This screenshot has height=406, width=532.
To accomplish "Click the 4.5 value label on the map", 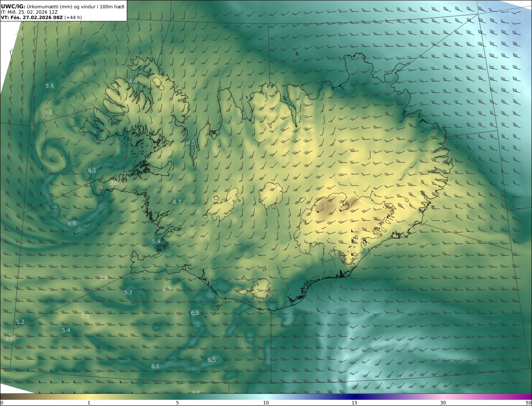I will click(x=191, y=143).
